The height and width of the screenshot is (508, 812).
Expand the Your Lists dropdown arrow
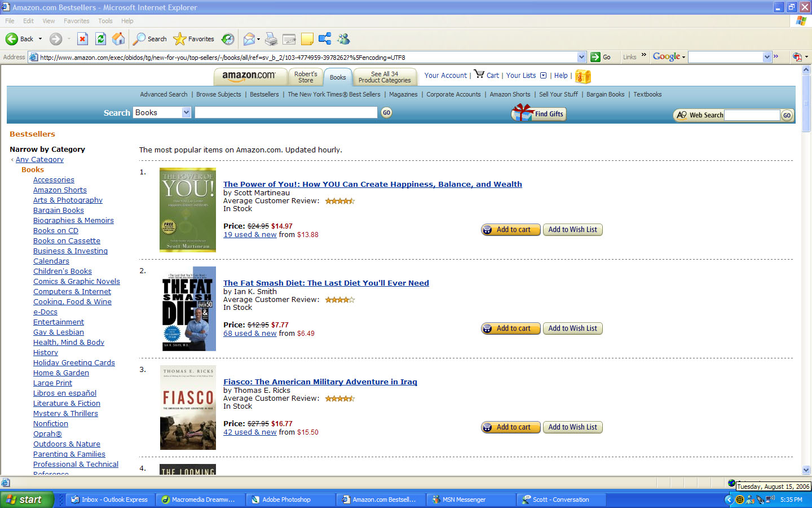(x=544, y=75)
